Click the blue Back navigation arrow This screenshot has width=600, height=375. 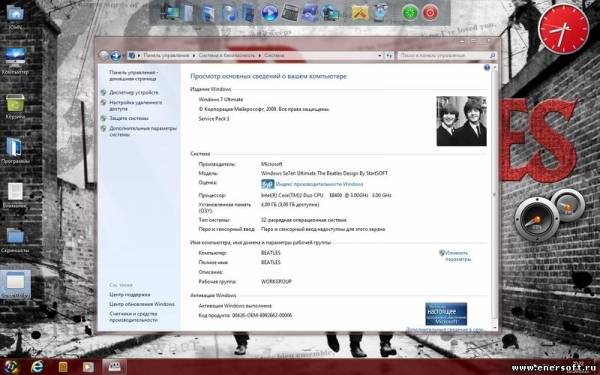[x=104, y=56]
